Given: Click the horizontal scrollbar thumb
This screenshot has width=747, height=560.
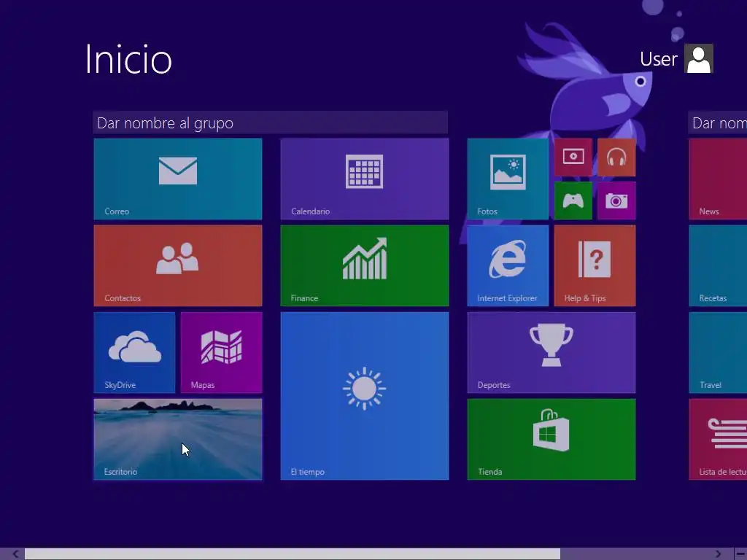Looking at the screenshot, I should click(293, 554).
